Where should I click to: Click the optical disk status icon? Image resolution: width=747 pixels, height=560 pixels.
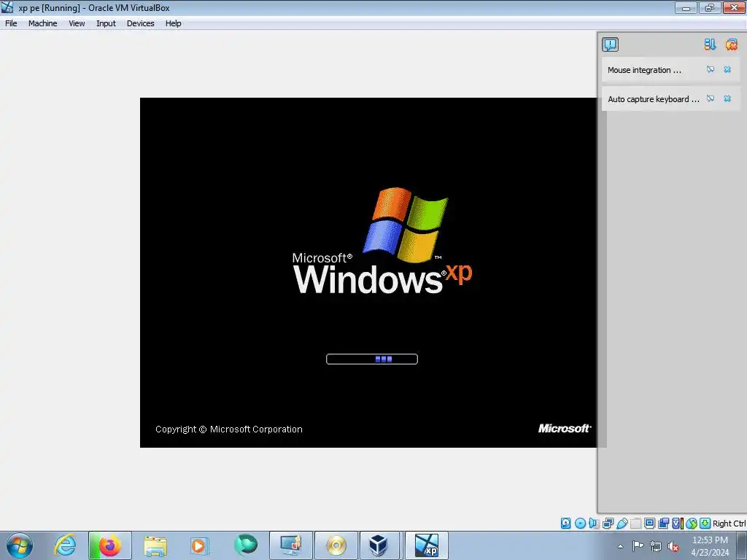point(580,524)
